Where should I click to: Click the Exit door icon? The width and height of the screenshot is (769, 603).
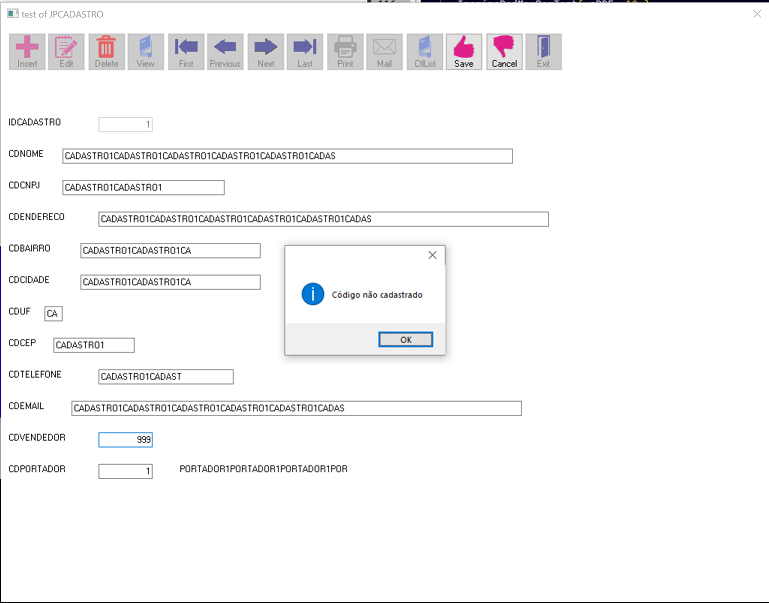[543, 51]
